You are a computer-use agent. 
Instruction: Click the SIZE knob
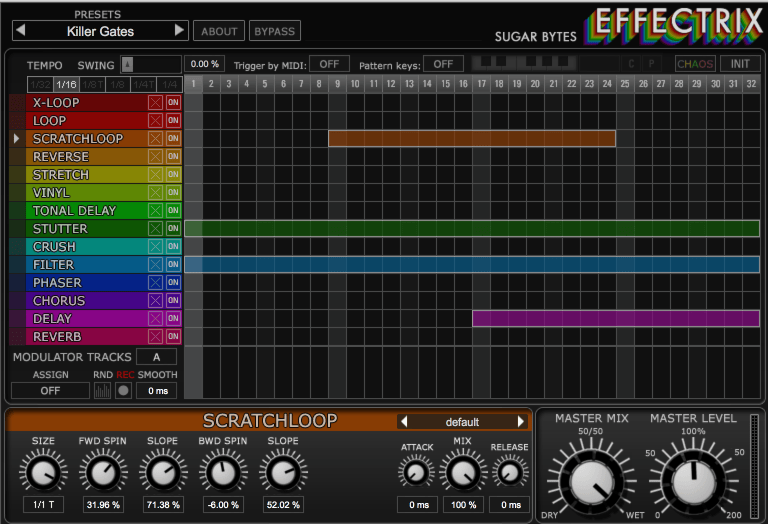(43, 473)
